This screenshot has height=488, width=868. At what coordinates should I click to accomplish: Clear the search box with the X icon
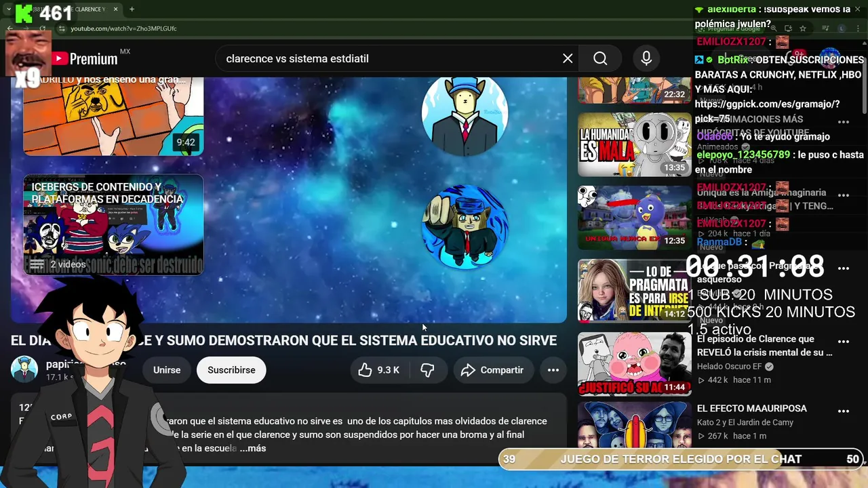(568, 58)
